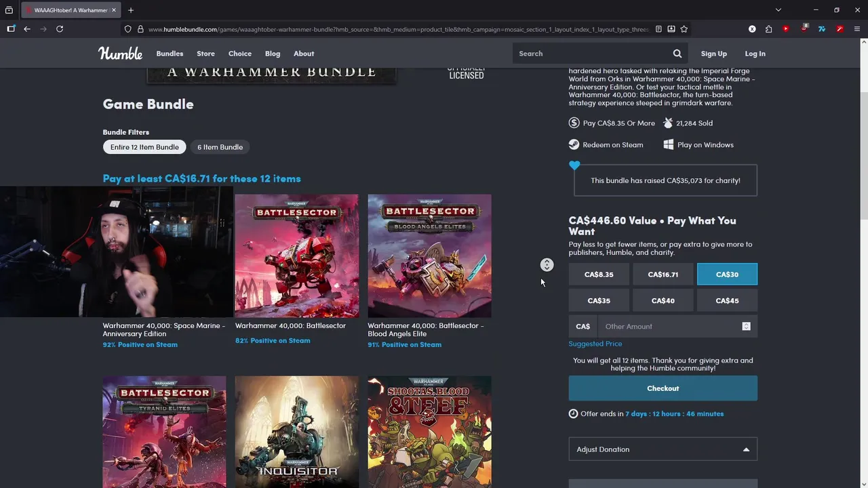Click the Humble logo
868x488 pixels.
point(120,54)
